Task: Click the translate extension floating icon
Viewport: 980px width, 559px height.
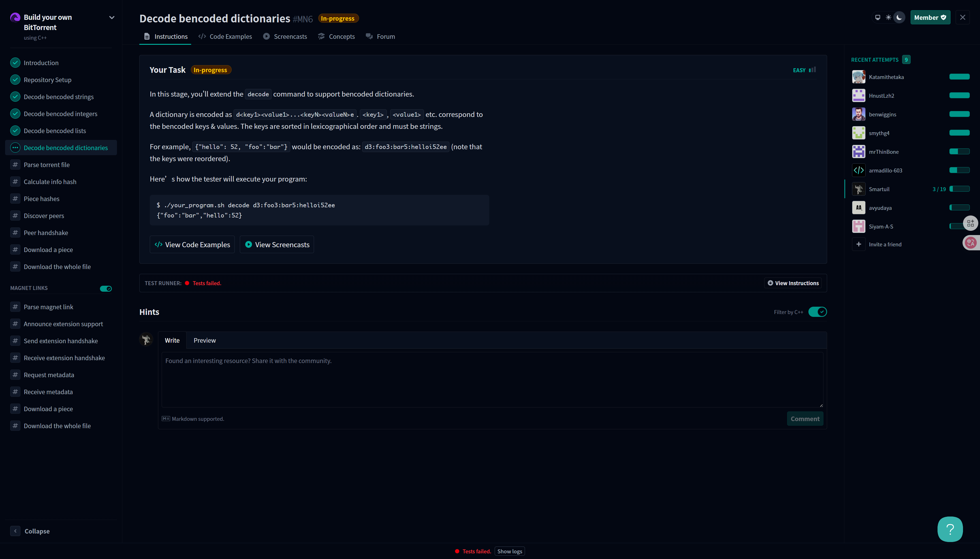Action: (971, 243)
